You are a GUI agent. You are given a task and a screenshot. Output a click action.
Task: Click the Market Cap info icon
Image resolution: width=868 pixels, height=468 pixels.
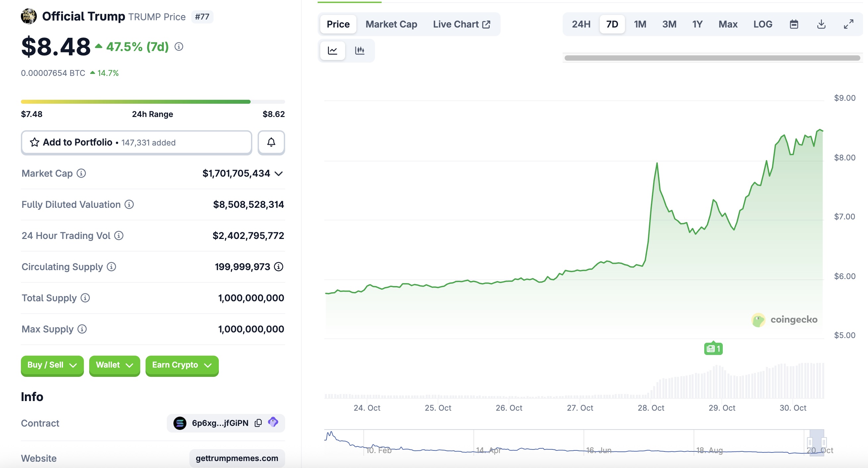[x=81, y=173]
